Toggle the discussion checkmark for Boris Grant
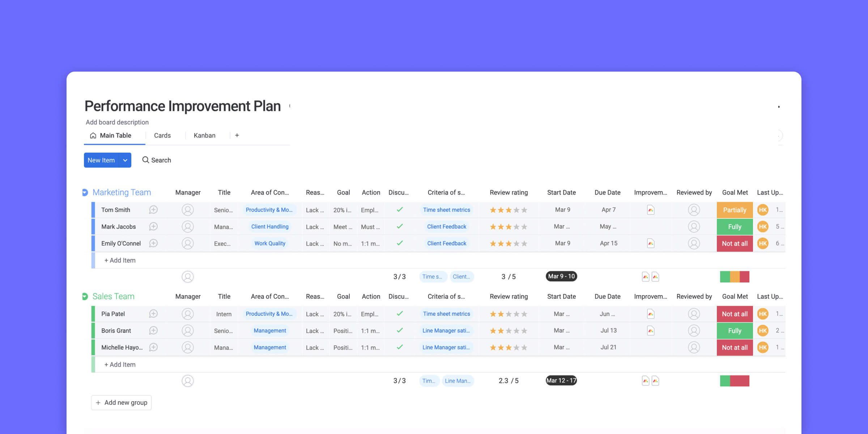868x434 pixels. [x=399, y=330]
